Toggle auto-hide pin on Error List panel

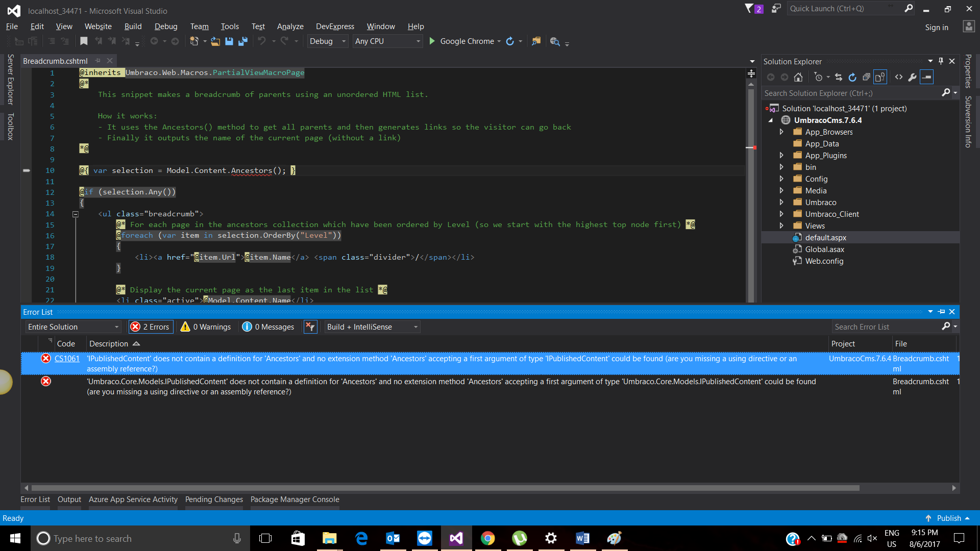[x=942, y=312]
